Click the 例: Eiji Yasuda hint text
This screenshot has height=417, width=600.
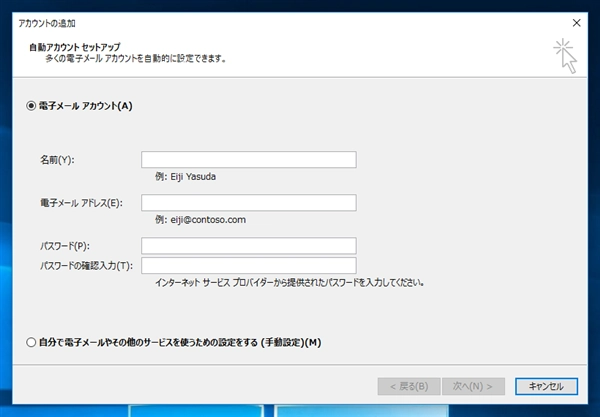(185, 177)
